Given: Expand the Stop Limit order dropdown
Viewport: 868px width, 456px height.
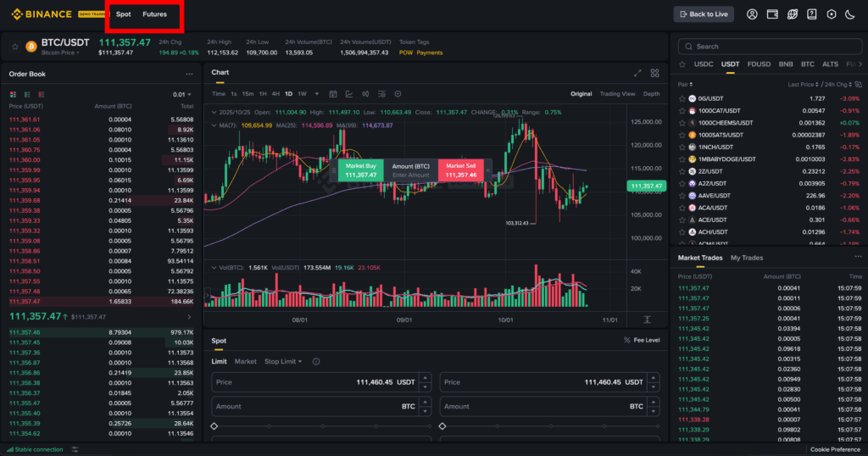Looking at the screenshot, I should [x=284, y=361].
